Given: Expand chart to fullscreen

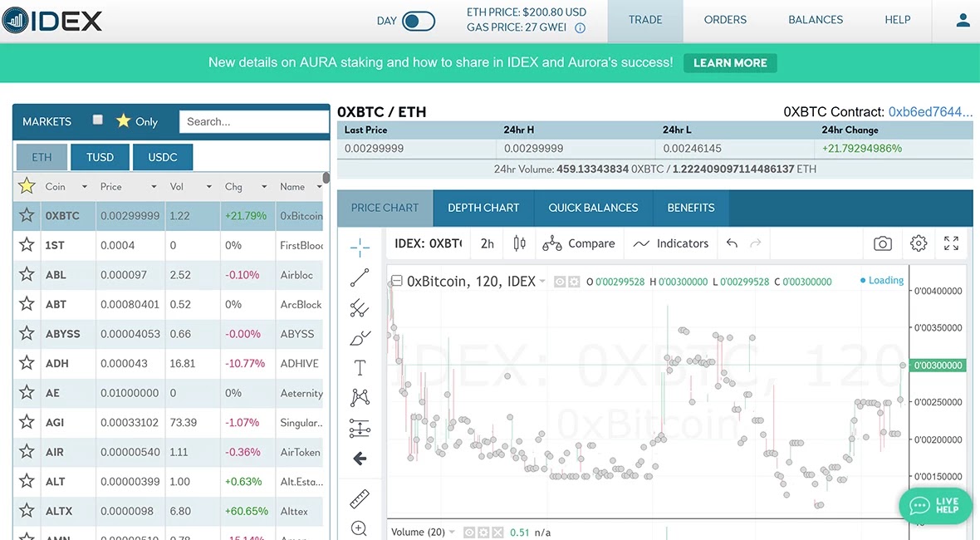Looking at the screenshot, I should (951, 243).
